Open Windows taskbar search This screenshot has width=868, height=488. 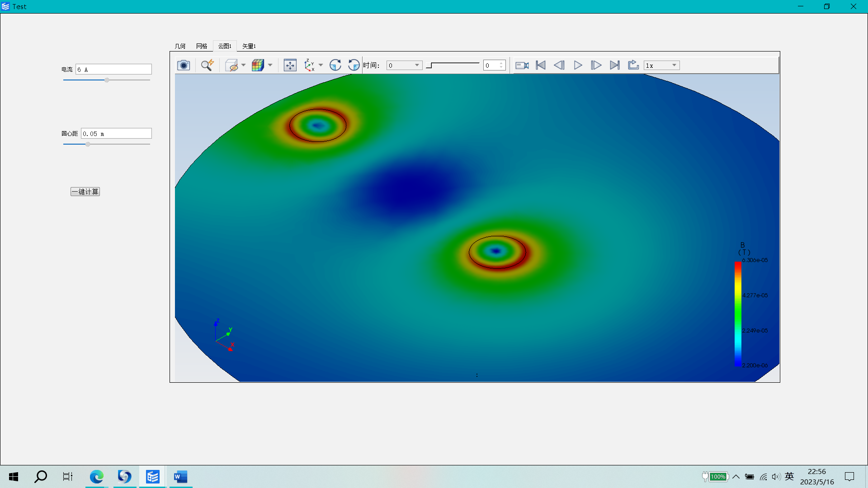coord(41,477)
